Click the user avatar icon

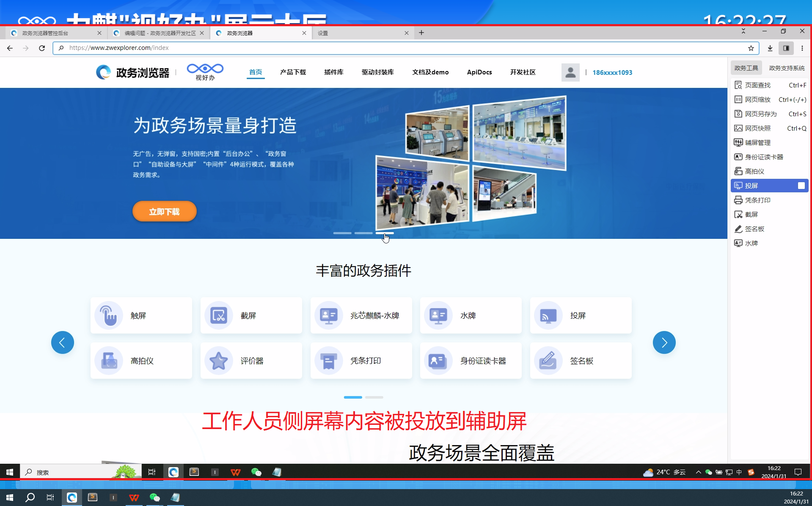click(570, 72)
